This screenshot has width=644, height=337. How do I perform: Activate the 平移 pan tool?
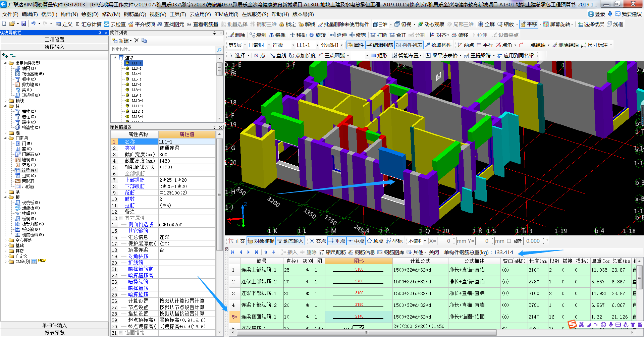(x=529, y=24)
